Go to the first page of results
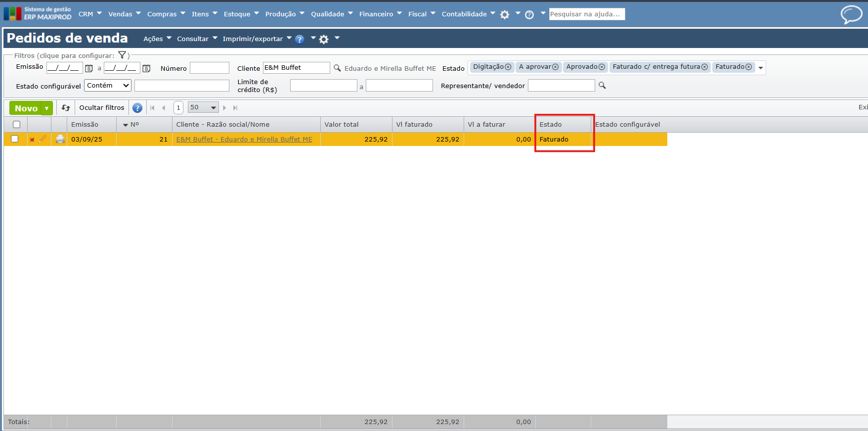Image resolution: width=868 pixels, height=431 pixels. (152, 108)
